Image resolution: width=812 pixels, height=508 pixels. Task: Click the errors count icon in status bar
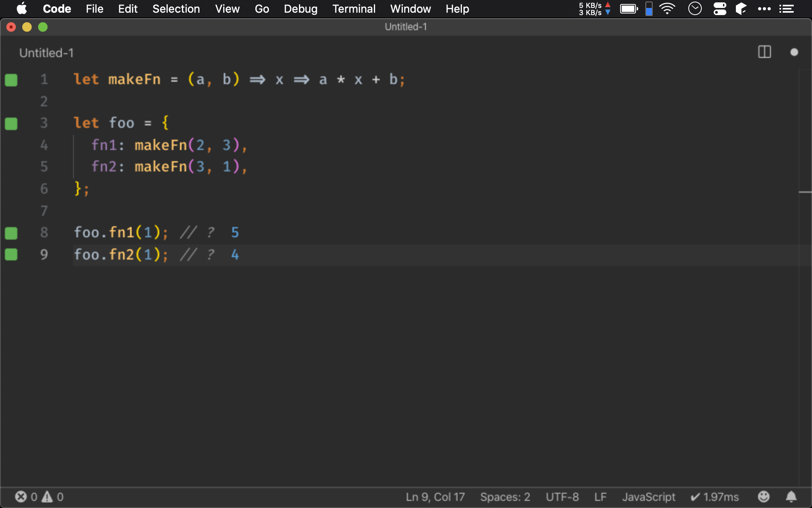pos(21,496)
